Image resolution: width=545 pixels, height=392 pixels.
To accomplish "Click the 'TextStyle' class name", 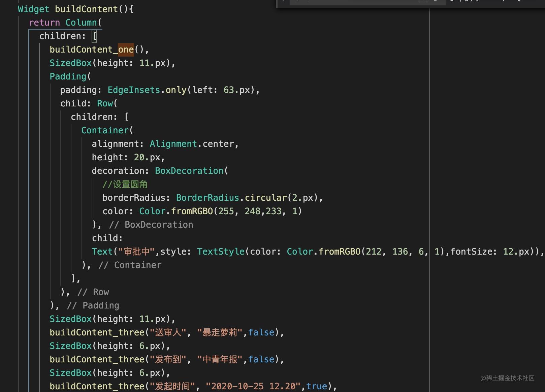I will tap(221, 252).
